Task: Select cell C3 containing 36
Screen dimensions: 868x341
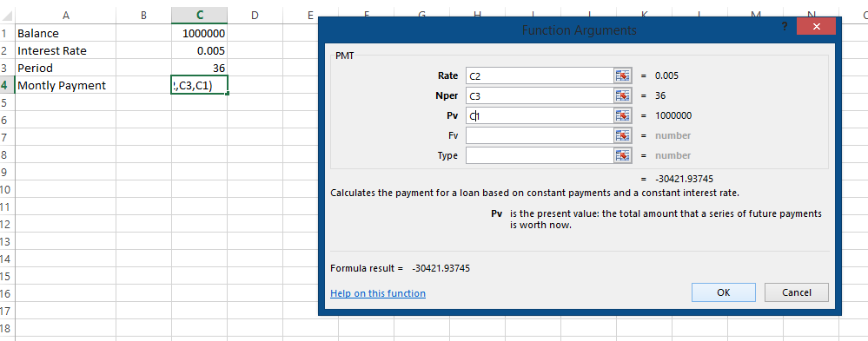Action: coord(199,68)
